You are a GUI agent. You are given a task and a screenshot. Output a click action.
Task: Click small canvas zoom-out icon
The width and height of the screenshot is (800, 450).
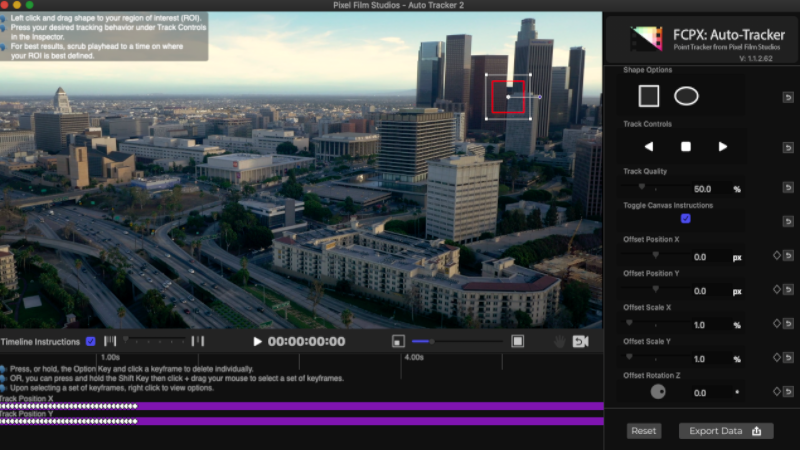[x=398, y=341]
